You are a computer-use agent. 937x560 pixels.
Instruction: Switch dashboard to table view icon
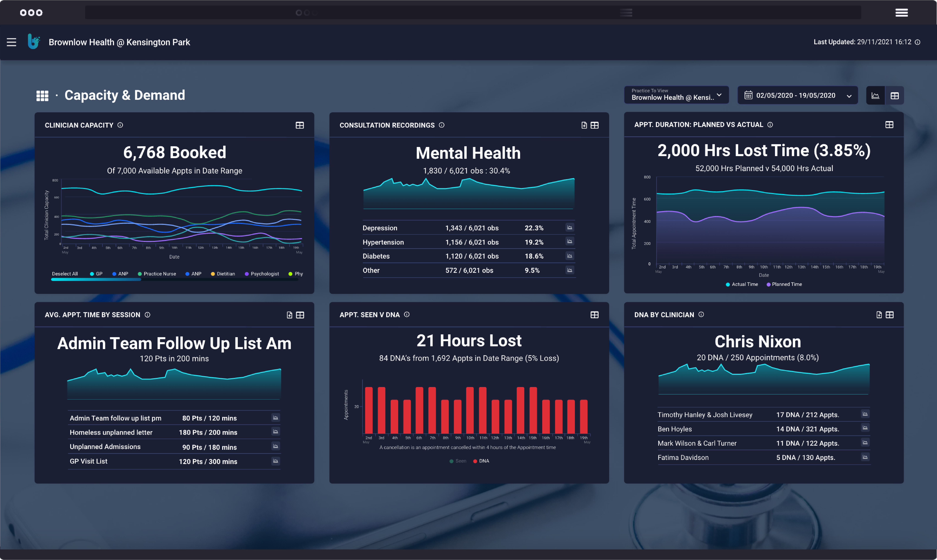click(x=894, y=96)
